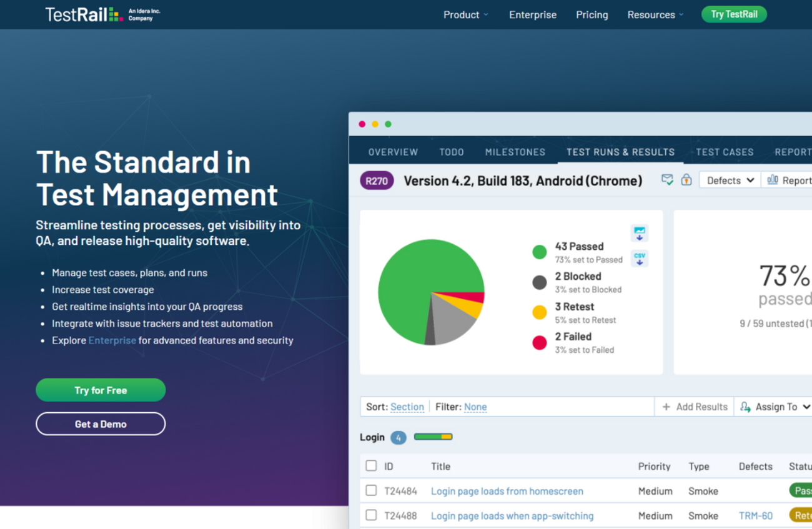The image size is (812, 529).
Task: Switch to the Milestones tab
Action: [x=515, y=152]
